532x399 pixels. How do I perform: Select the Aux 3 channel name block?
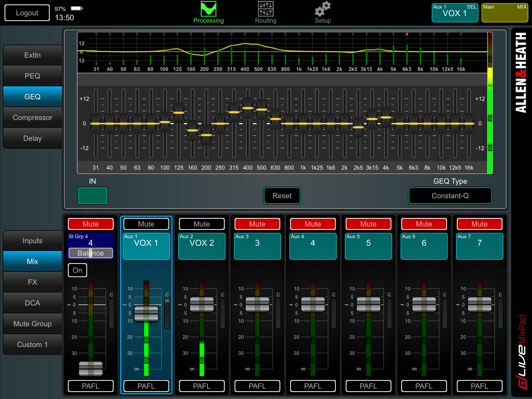tap(257, 246)
